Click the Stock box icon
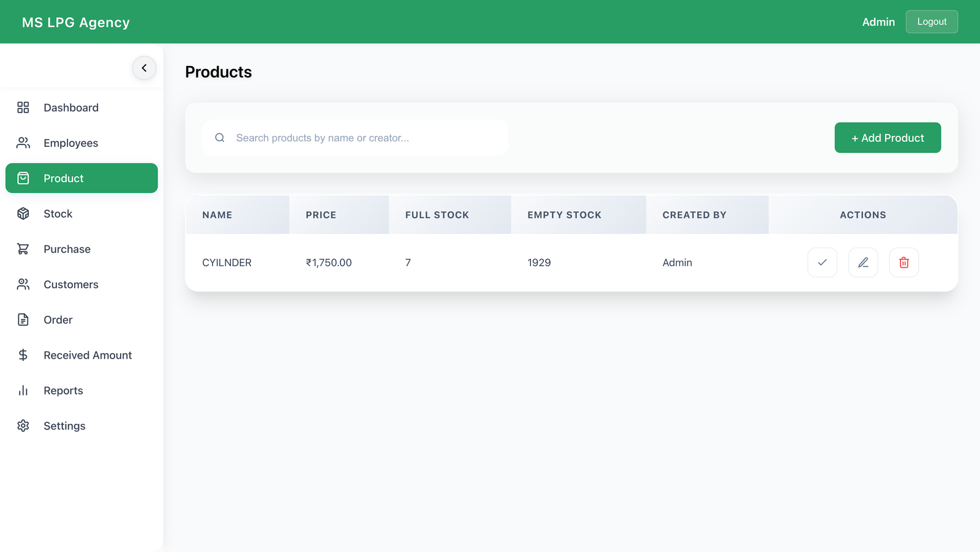This screenshot has height=552, width=980. point(23,214)
